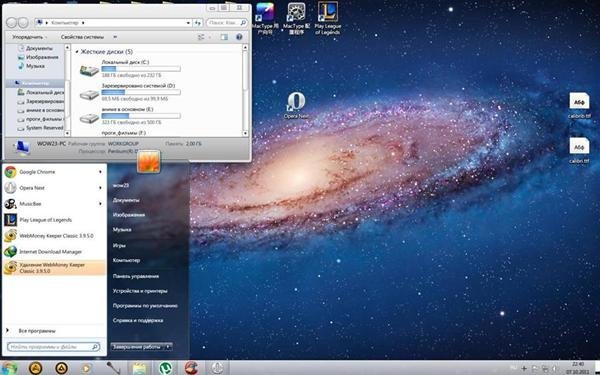Show more toolbar commands chevron in Explorer
This screenshot has height=375, width=600.
(115, 37)
